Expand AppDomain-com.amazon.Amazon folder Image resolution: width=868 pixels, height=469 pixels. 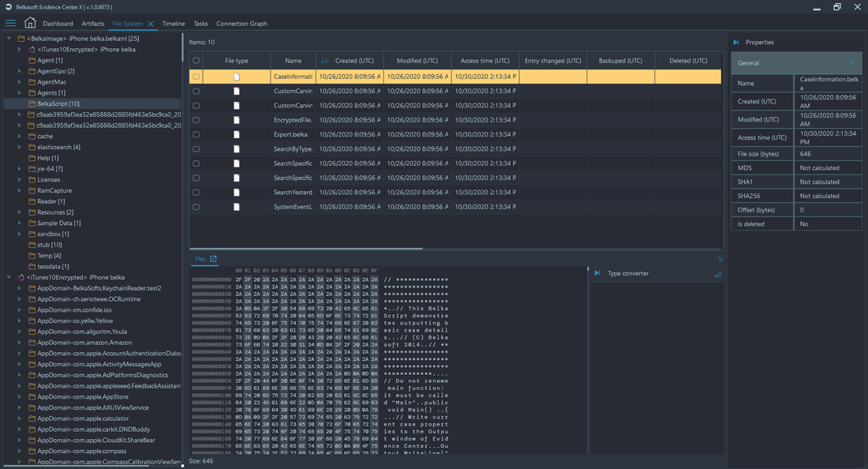coord(20,342)
